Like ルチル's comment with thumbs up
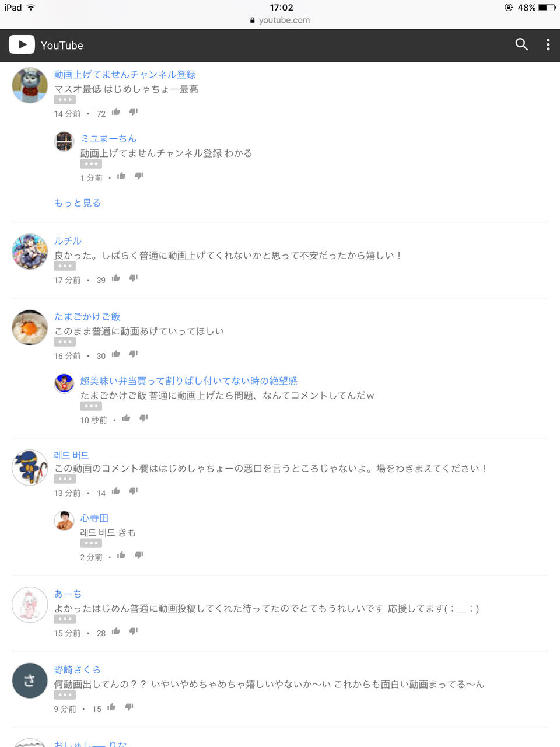Image resolution: width=560 pixels, height=747 pixels. click(x=116, y=278)
